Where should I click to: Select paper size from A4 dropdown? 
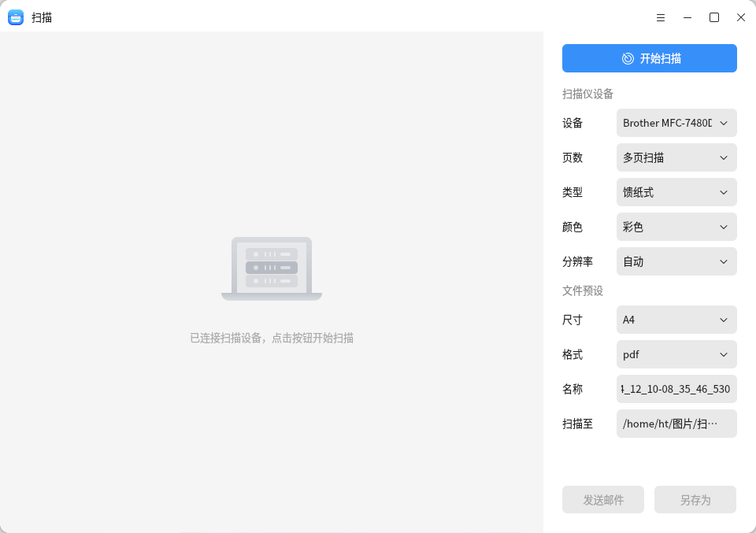[x=676, y=320]
